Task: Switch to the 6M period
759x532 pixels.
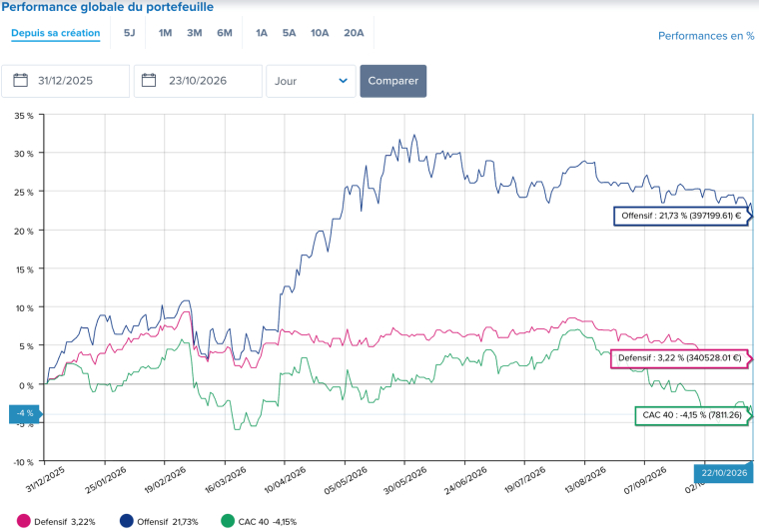Action: click(225, 33)
